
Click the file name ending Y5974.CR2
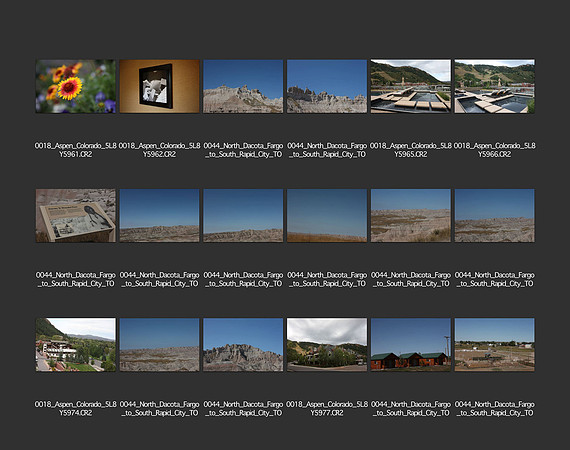click(76, 409)
